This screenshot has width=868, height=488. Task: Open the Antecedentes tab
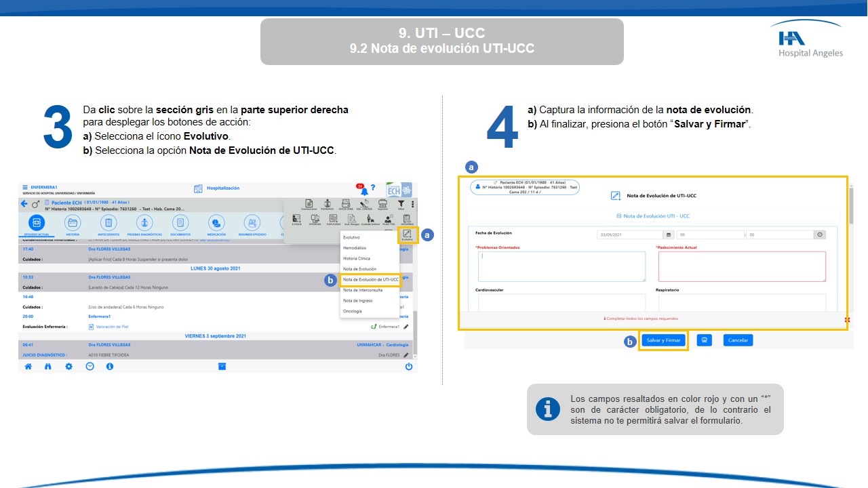(108, 223)
